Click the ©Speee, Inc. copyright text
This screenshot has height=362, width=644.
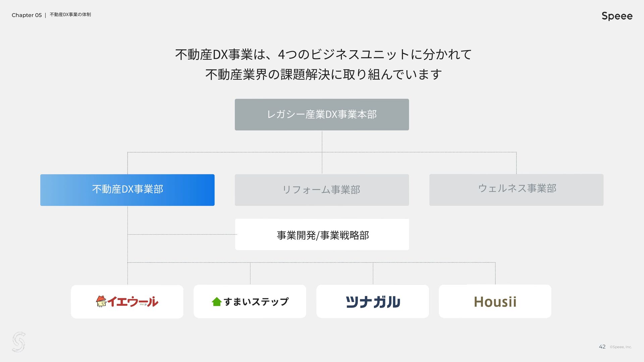point(621,347)
